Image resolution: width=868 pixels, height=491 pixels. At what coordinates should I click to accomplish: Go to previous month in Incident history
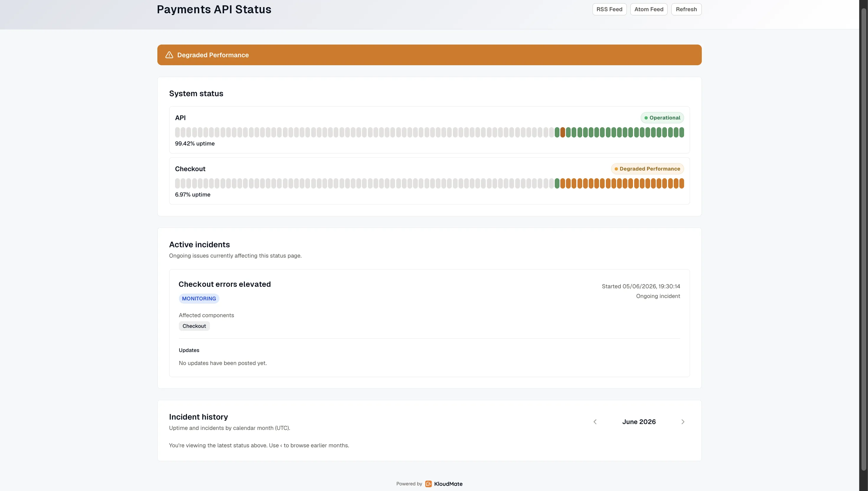tap(595, 422)
